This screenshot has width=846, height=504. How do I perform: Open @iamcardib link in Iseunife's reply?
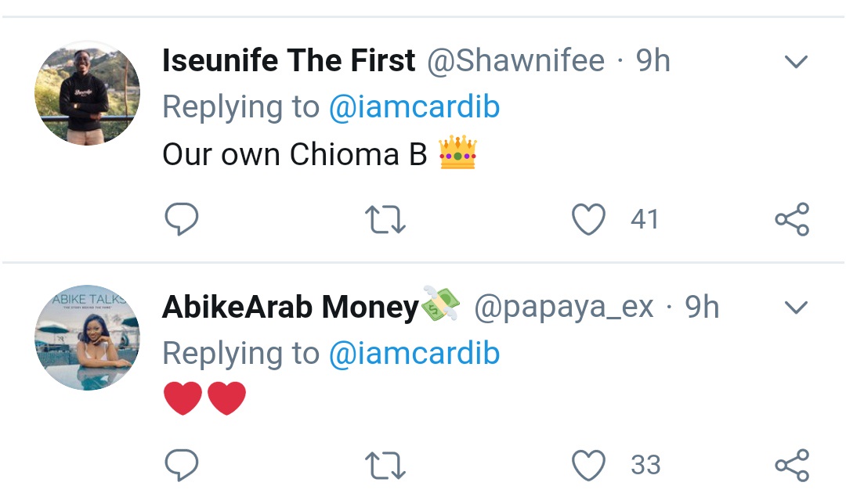pyautogui.click(x=414, y=107)
